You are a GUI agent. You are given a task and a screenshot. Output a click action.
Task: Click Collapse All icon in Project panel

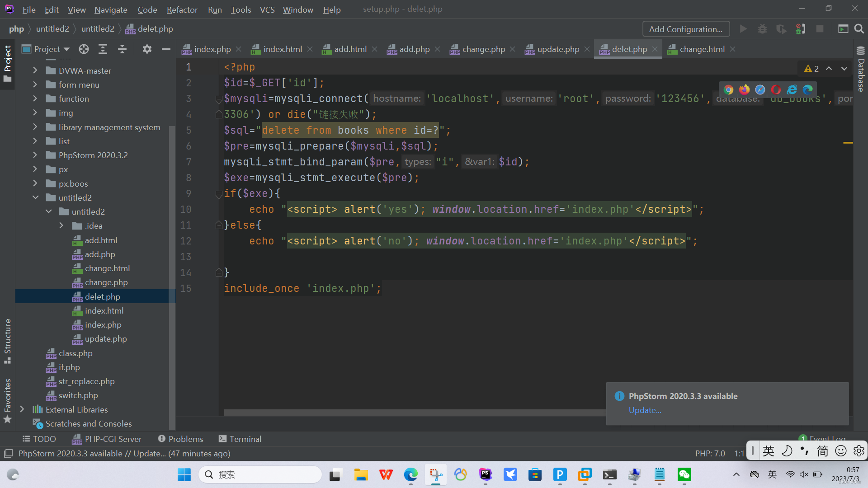pos(122,49)
